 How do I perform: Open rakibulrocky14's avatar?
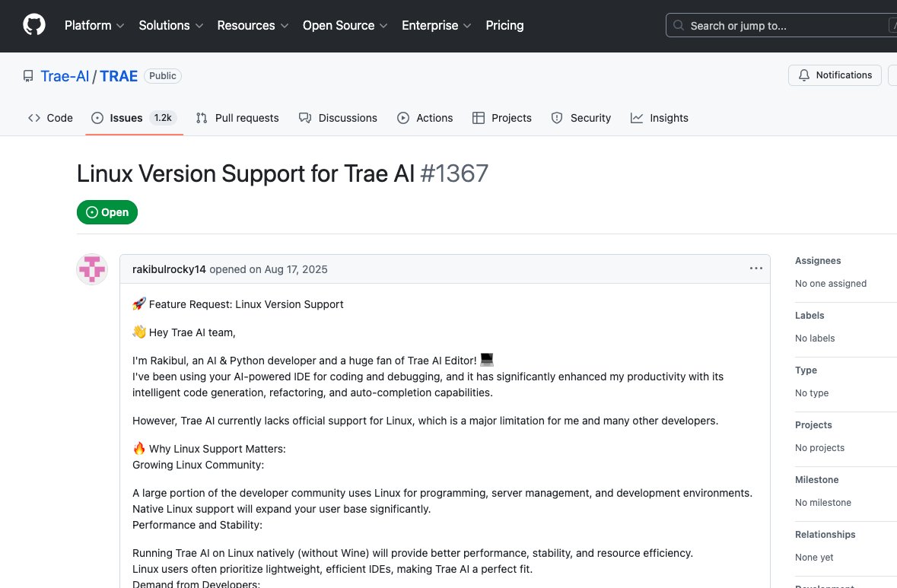tap(92, 269)
